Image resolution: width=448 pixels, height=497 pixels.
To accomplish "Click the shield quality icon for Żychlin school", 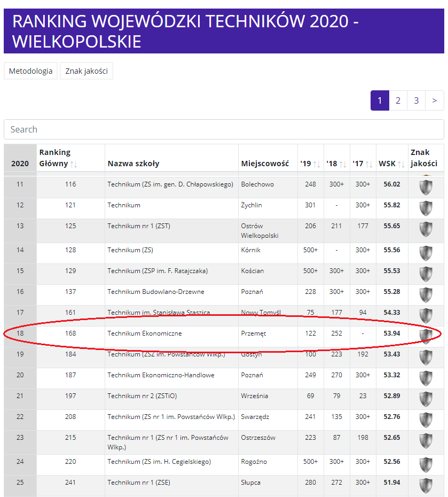I will point(426,208).
